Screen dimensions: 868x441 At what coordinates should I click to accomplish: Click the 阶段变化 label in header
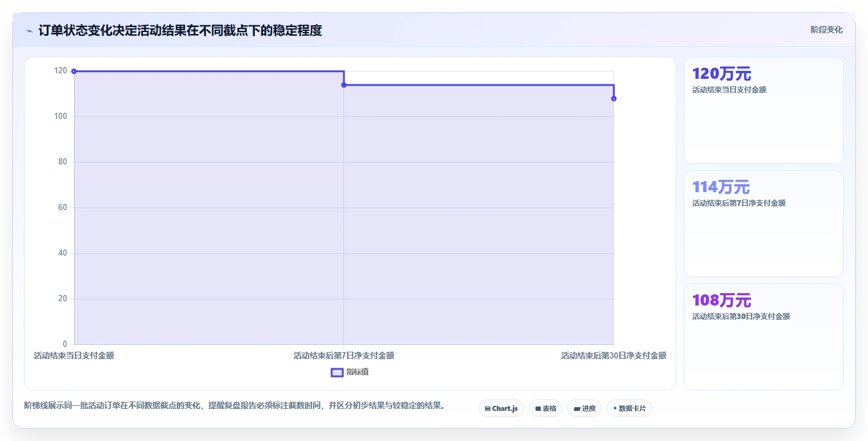(826, 30)
